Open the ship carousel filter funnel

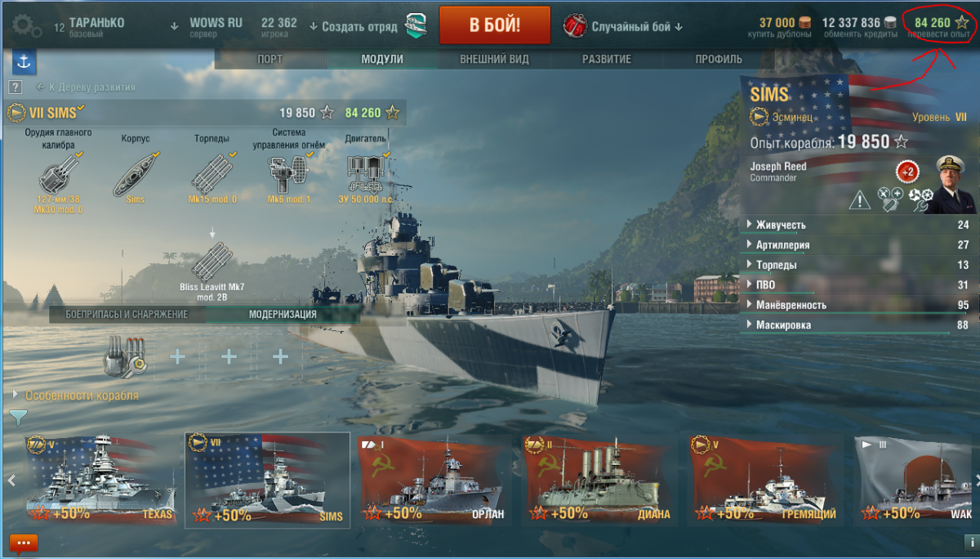click(17, 418)
